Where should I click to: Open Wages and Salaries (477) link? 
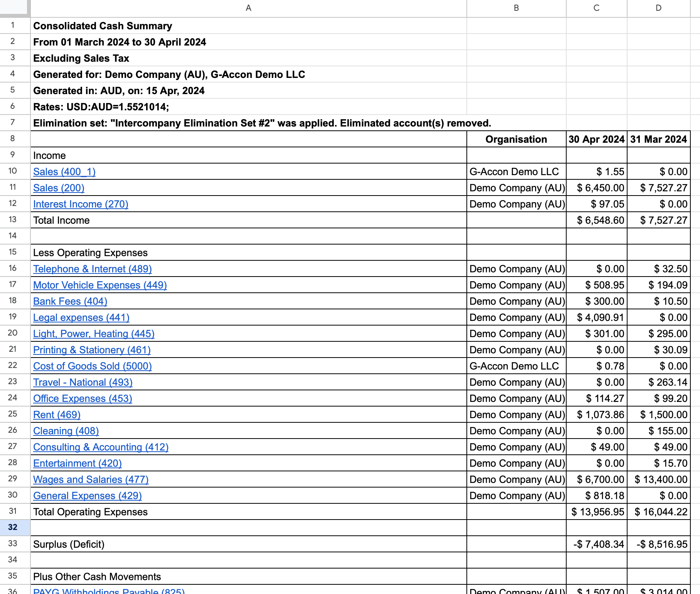pyautogui.click(x=91, y=479)
